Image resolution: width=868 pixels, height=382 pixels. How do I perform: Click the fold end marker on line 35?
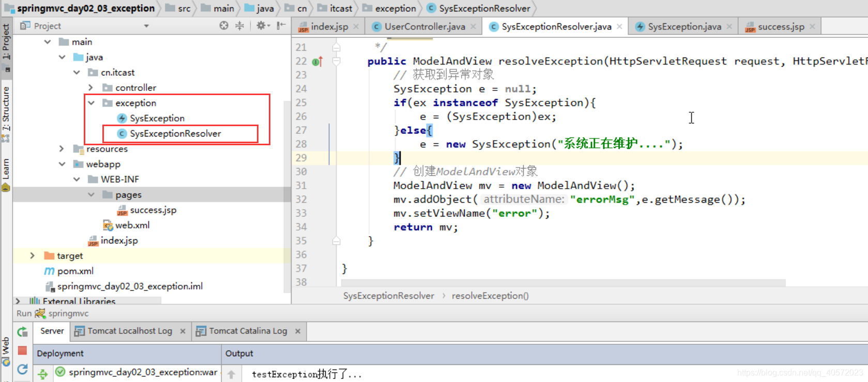click(x=337, y=241)
